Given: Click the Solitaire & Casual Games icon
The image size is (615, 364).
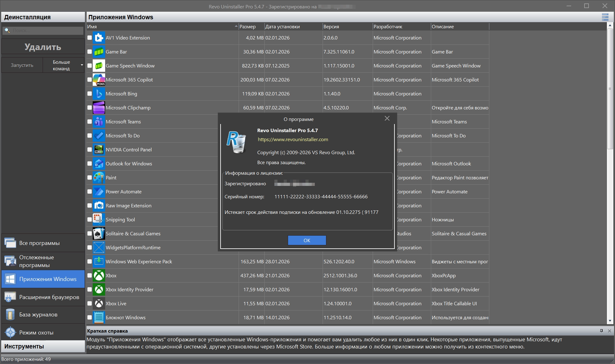Looking at the screenshot, I should [99, 233].
